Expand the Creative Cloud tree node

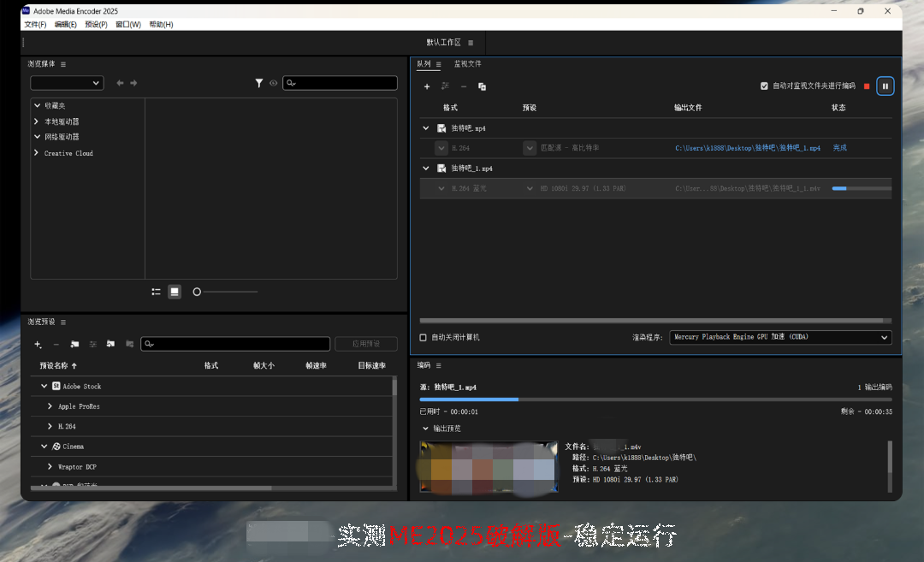coord(37,152)
